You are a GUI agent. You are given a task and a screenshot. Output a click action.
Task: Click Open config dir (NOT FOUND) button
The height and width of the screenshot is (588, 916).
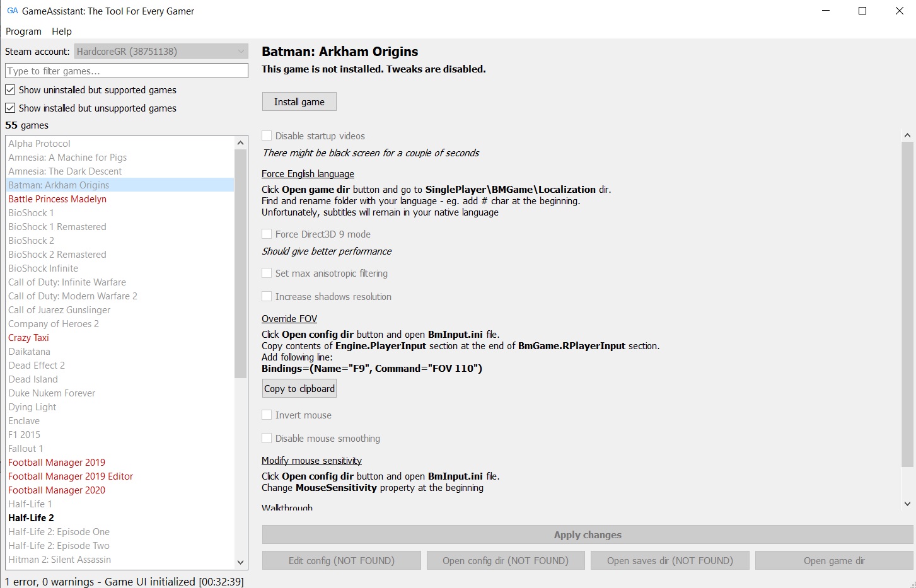506,560
